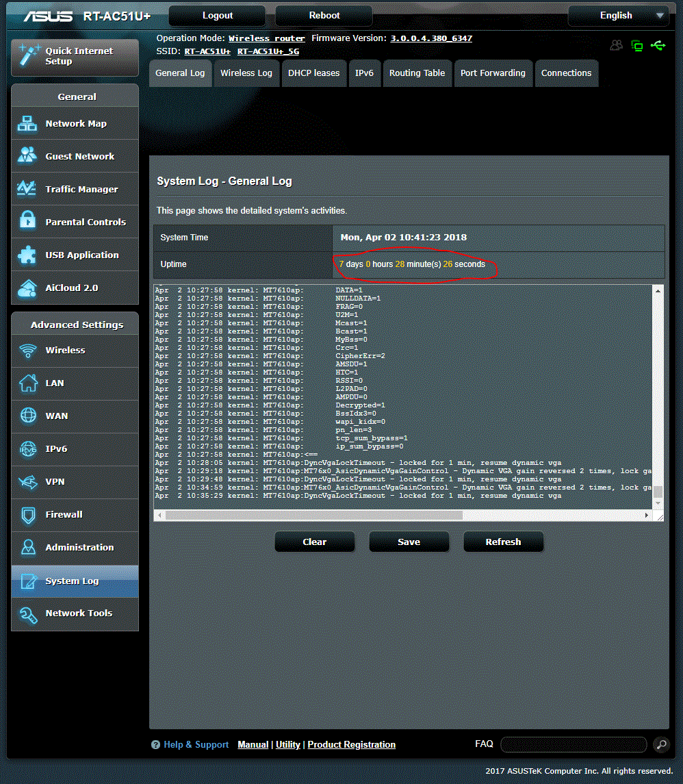Open the Product Registration link

(x=351, y=744)
